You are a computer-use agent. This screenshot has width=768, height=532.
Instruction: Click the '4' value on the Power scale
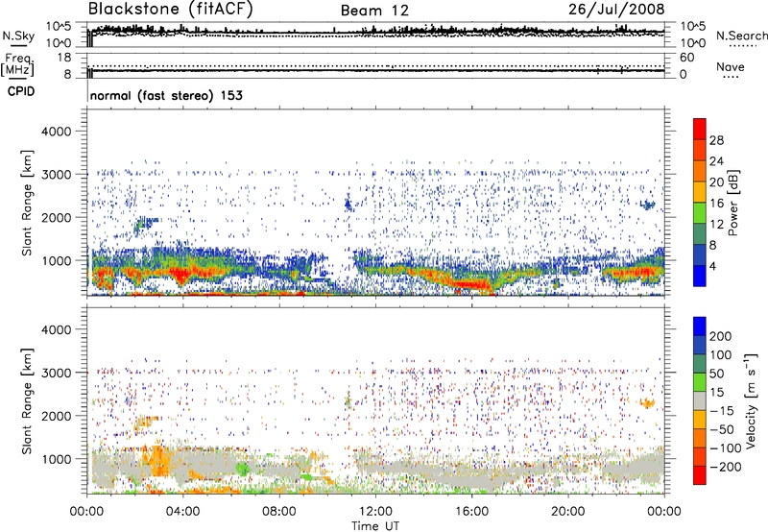(712, 267)
